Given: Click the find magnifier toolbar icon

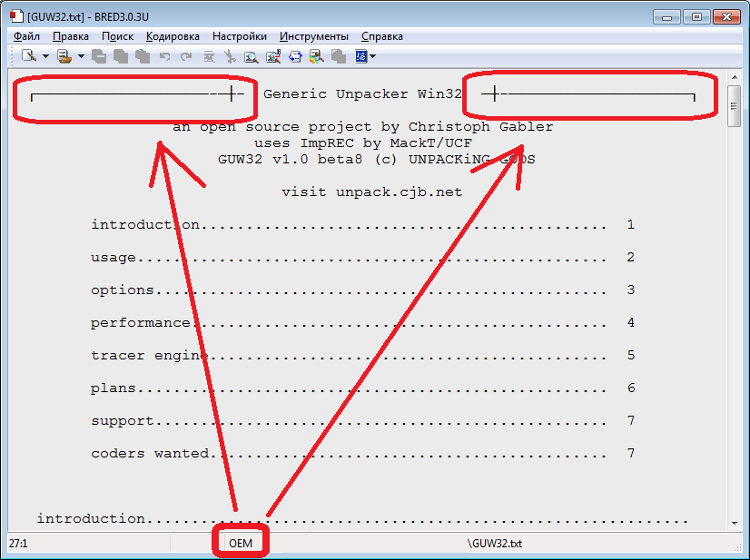Looking at the screenshot, I should click(252, 56).
